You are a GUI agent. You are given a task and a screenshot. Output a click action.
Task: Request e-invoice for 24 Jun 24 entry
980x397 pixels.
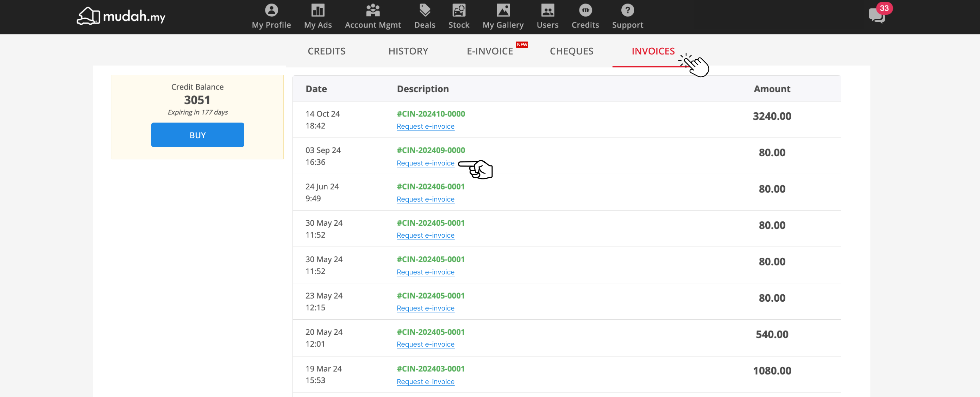(x=425, y=199)
